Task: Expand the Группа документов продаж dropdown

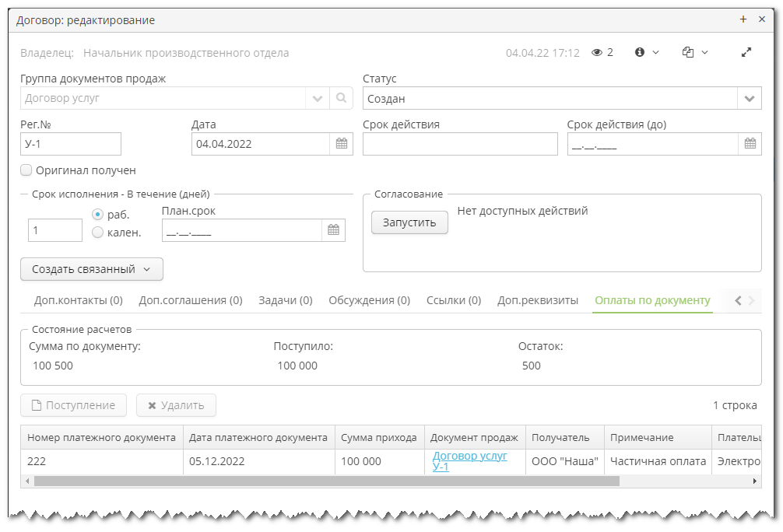Action: [318, 98]
